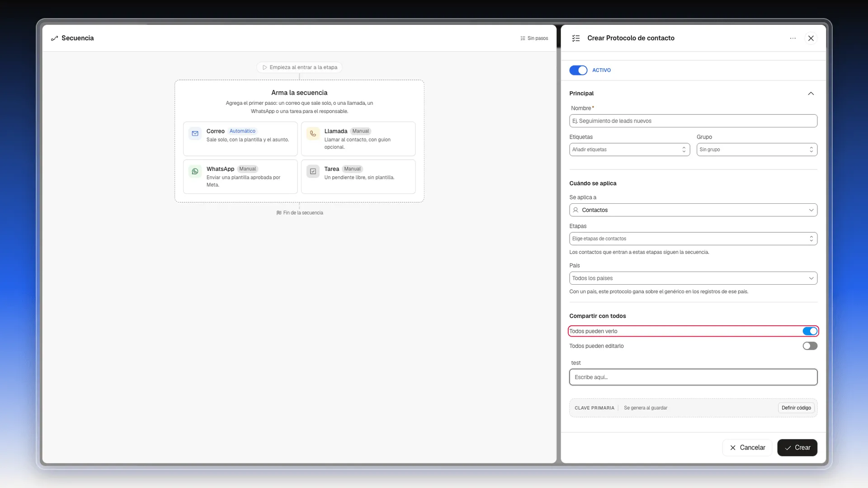Click the checklist icon beside Crear Protocolo
This screenshot has height=488, width=868.
point(576,38)
